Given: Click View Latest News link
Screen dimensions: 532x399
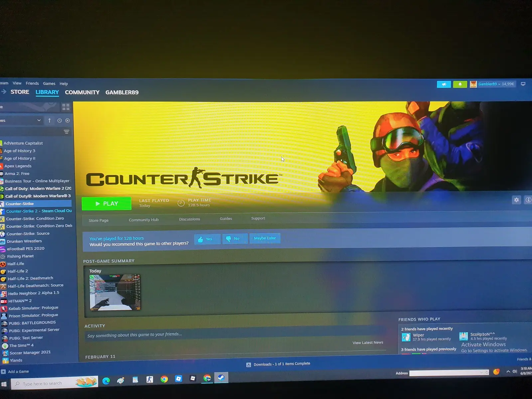Looking at the screenshot, I should click(x=368, y=342).
